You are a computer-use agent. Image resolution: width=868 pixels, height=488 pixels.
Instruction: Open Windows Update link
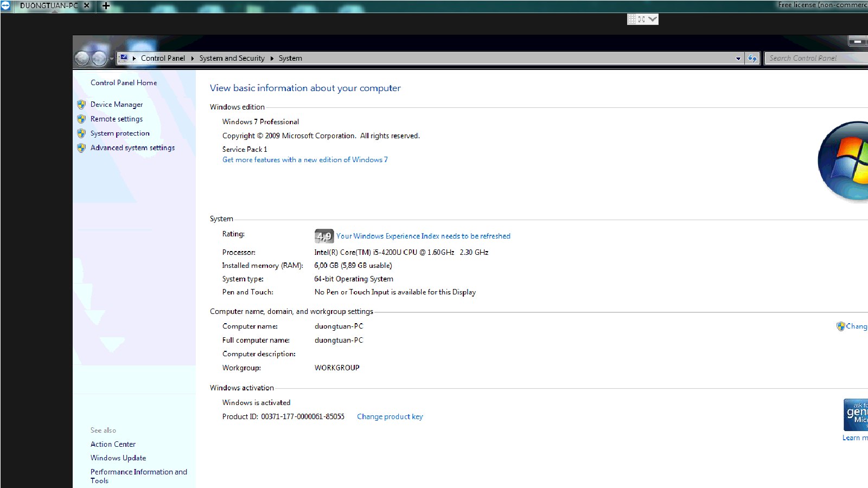(x=118, y=458)
